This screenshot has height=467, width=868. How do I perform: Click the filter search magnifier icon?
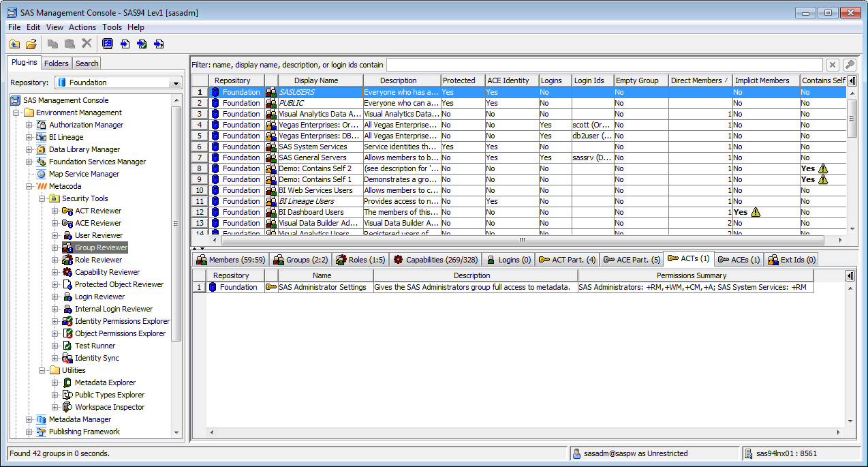(x=850, y=65)
